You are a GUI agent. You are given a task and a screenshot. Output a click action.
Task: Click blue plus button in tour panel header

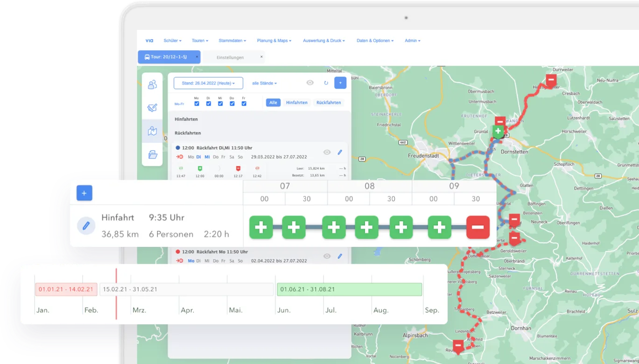click(x=340, y=83)
